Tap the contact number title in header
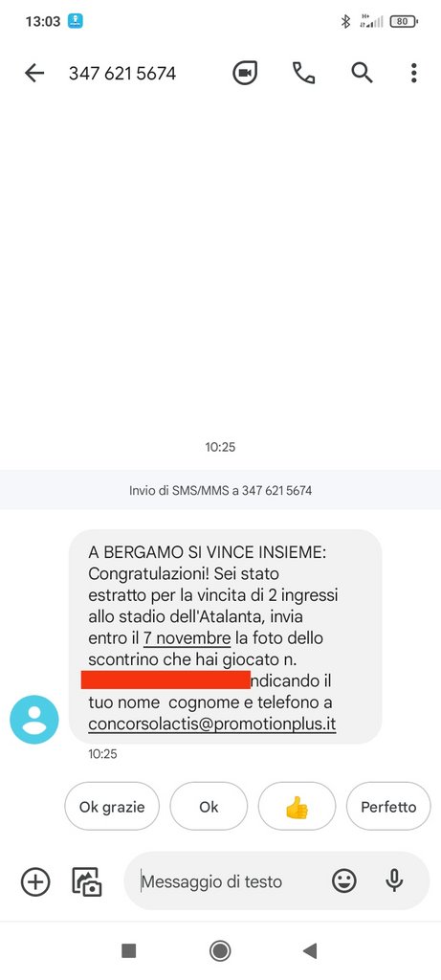 (x=122, y=73)
